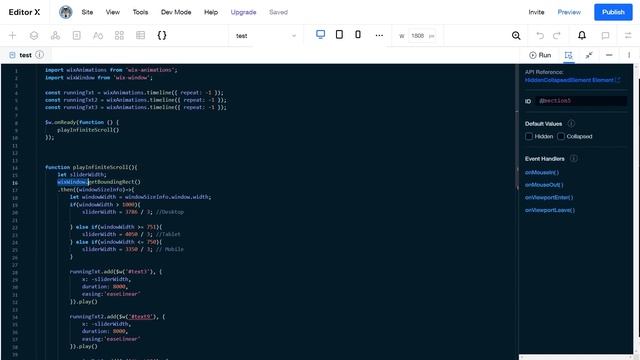Open the Tools menu
The height and width of the screenshot is (360, 640).
[x=140, y=12]
